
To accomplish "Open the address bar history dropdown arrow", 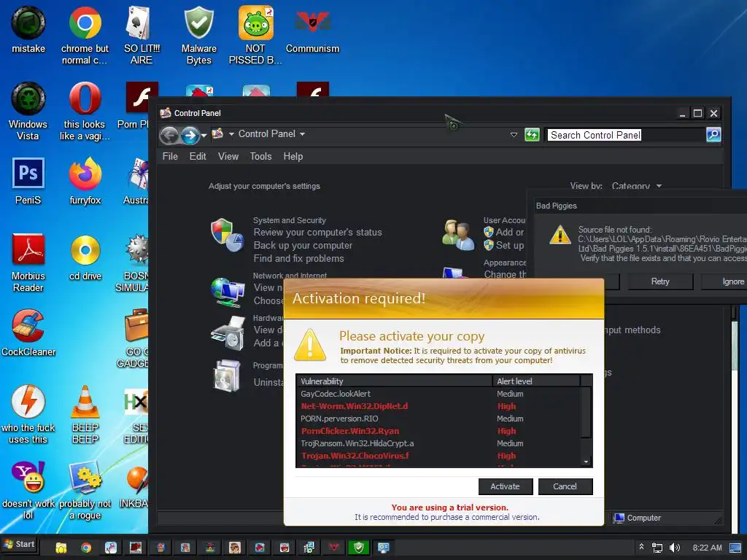I will pyautogui.click(x=514, y=135).
